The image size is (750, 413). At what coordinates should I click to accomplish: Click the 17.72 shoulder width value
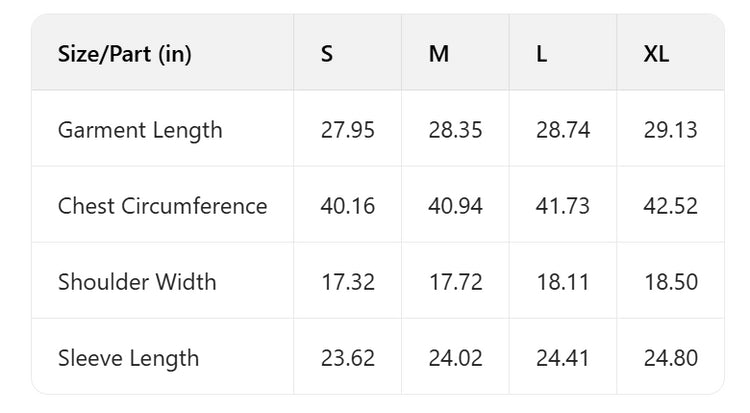coord(456,282)
